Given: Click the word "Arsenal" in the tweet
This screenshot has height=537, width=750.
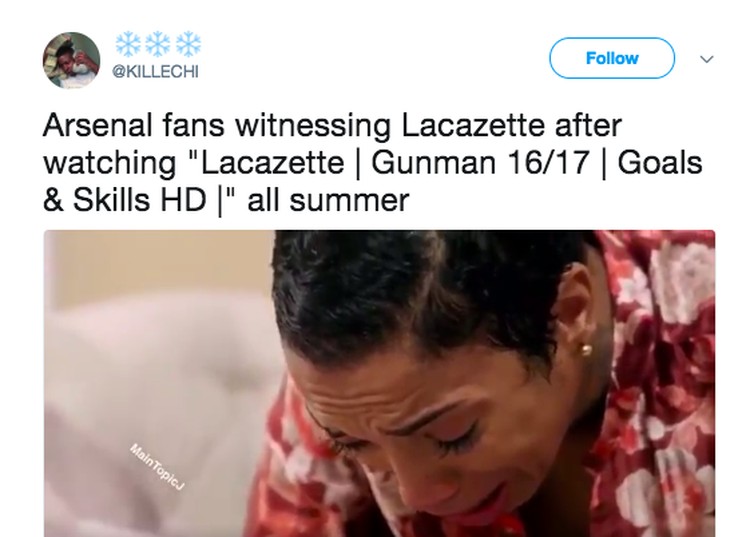Looking at the screenshot, I should pos(98,125).
